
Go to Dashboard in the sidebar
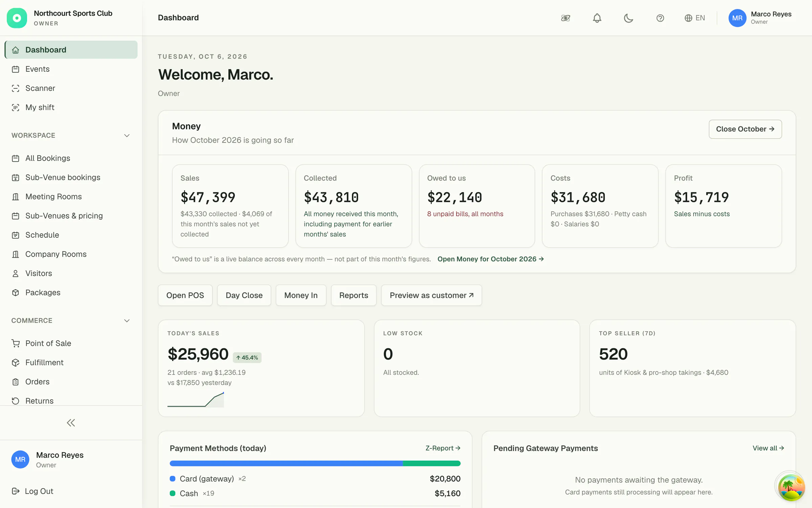71,50
